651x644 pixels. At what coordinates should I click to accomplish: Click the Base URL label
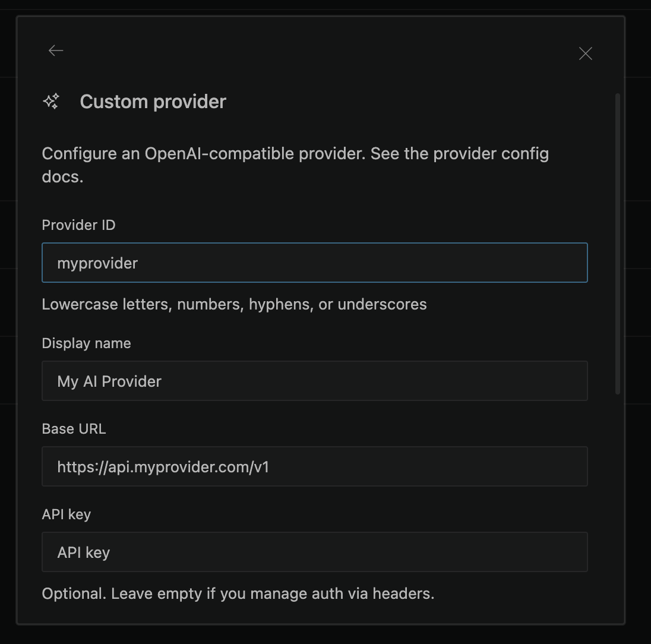74,429
